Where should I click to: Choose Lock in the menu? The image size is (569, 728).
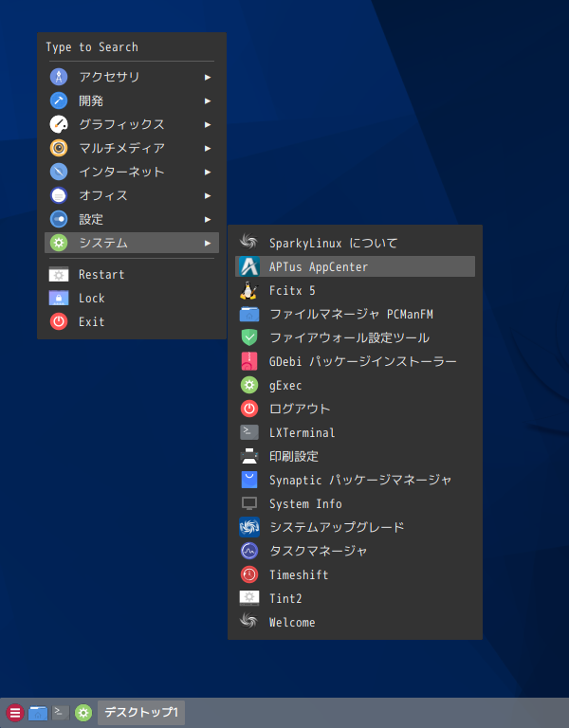click(132, 298)
